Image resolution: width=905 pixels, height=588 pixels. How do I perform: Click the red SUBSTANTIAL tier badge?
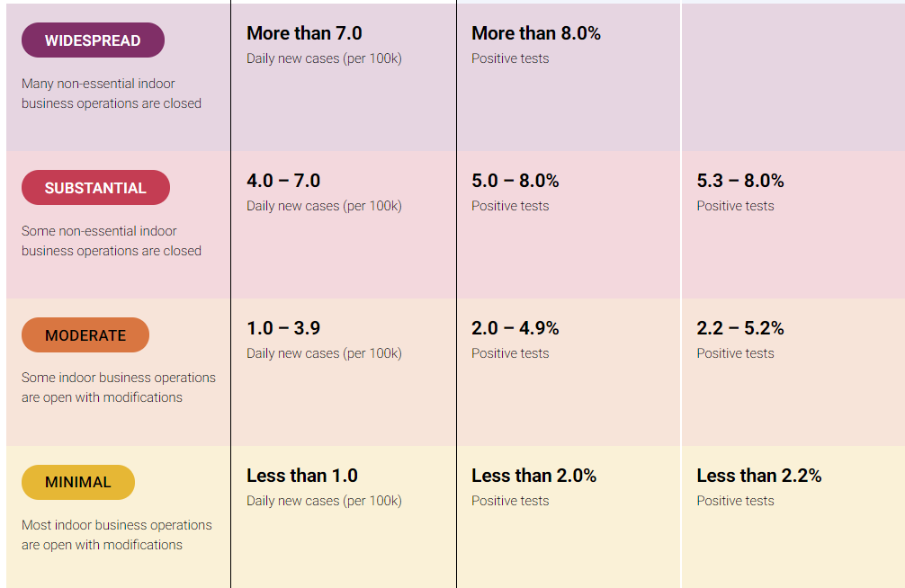[x=95, y=188]
